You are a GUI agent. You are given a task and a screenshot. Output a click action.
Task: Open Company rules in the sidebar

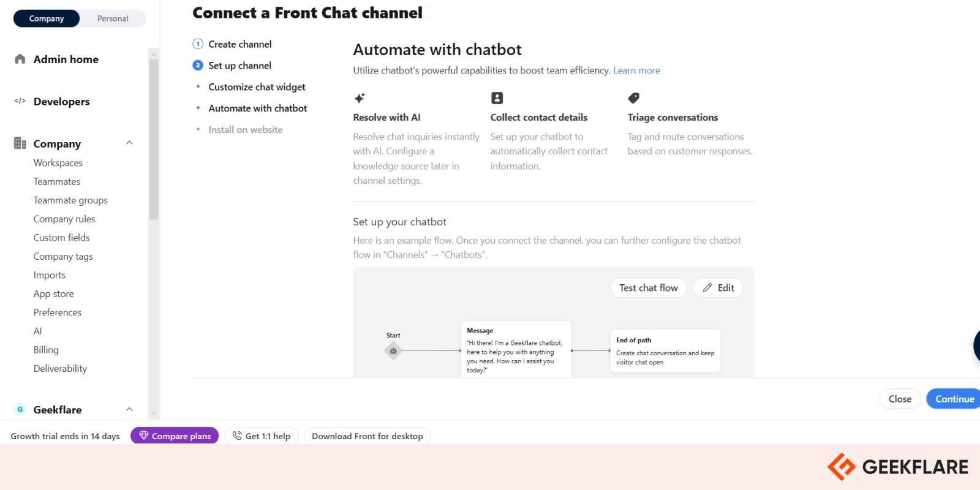[x=64, y=219]
